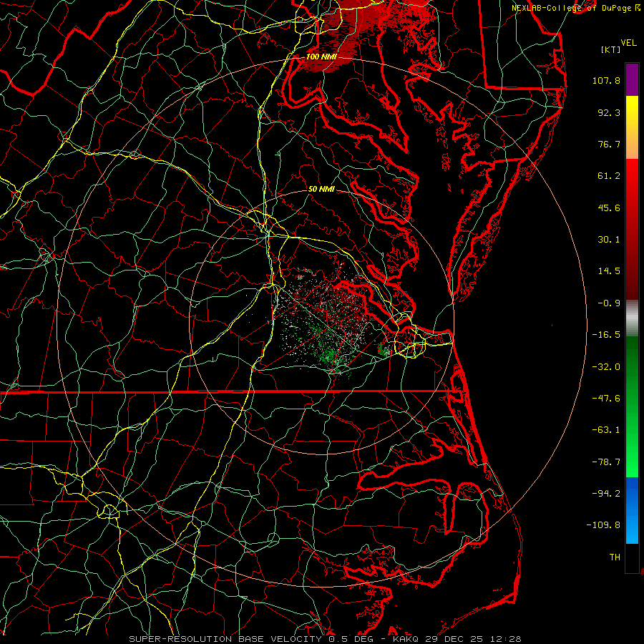The height and width of the screenshot is (644, 644).
Task: Click the 100 NMI range ring label
Action: [321, 57]
